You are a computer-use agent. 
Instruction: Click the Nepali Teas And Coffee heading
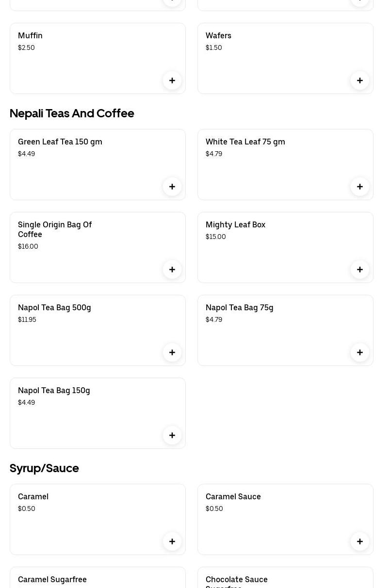coord(72,113)
